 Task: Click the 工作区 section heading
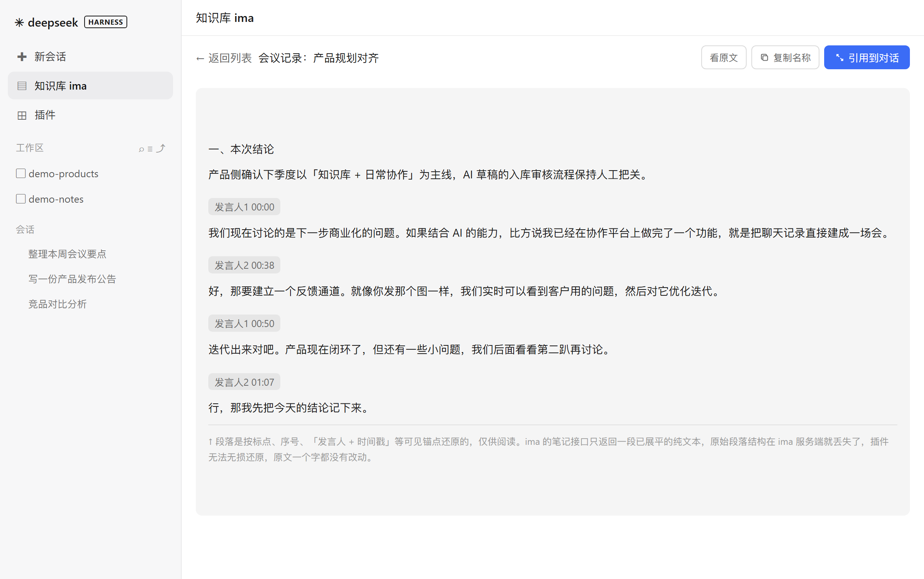click(30, 148)
